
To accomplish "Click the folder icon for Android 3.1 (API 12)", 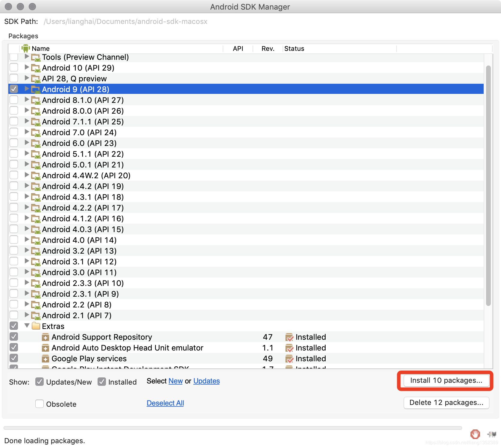I will [36, 262].
